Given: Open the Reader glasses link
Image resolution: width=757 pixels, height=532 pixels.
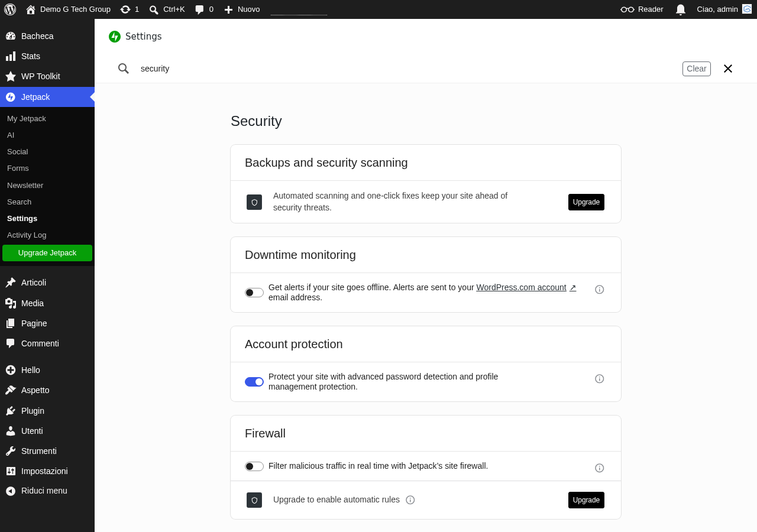Looking at the screenshot, I should pyautogui.click(x=642, y=9).
